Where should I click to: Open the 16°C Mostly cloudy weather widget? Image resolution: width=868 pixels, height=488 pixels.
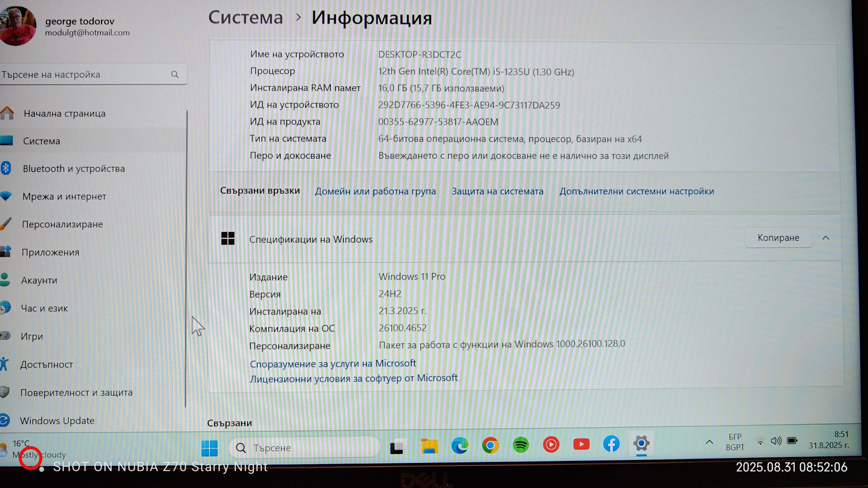tap(34, 449)
